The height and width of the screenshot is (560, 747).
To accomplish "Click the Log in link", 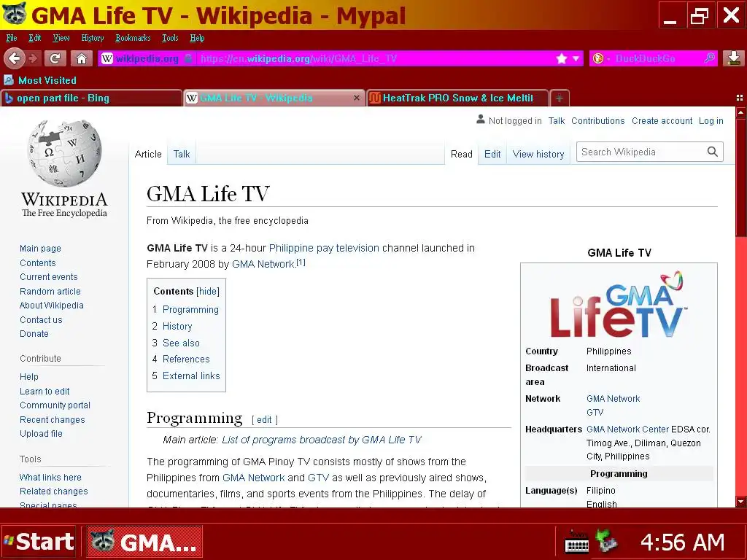I will tap(711, 121).
